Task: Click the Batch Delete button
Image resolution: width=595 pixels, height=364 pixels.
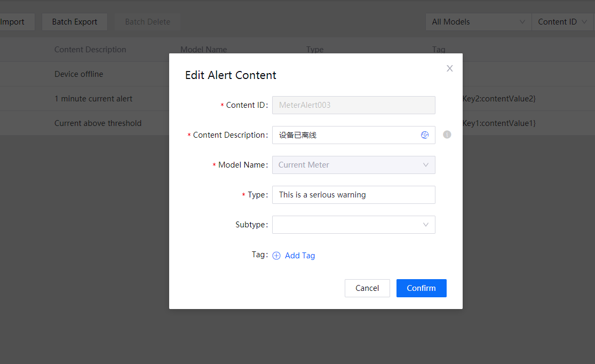Action: (147, 22)
